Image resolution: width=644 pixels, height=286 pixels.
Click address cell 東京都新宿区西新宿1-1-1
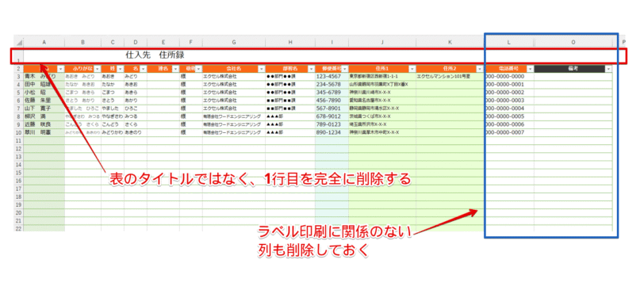tap(382, 77)
